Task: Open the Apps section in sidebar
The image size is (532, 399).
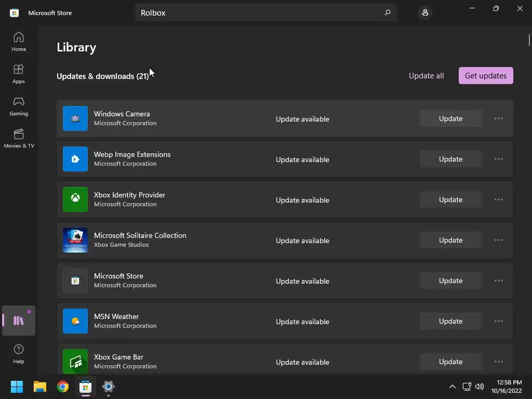Action: point(19,74)
